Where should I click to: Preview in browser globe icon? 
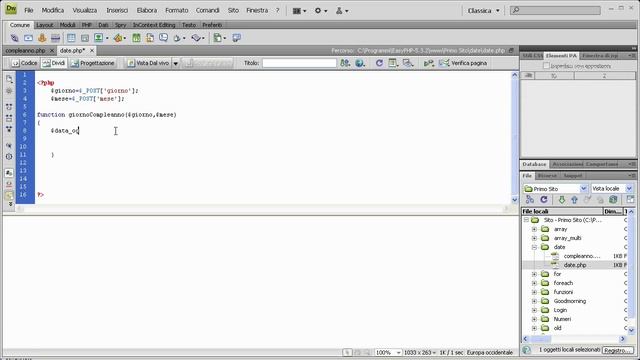pos(360,63)
